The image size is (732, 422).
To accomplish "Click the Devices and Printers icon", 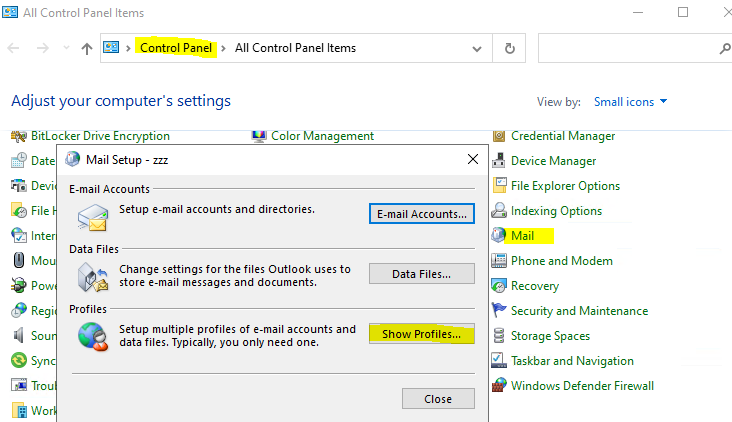I will [x=19, y=185].
